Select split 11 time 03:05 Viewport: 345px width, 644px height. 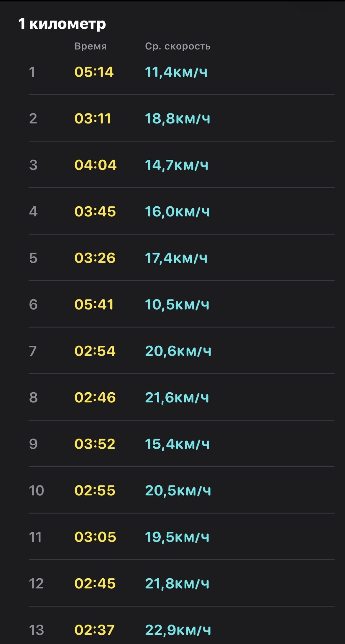pyautogui.click(x=95, y=537)
